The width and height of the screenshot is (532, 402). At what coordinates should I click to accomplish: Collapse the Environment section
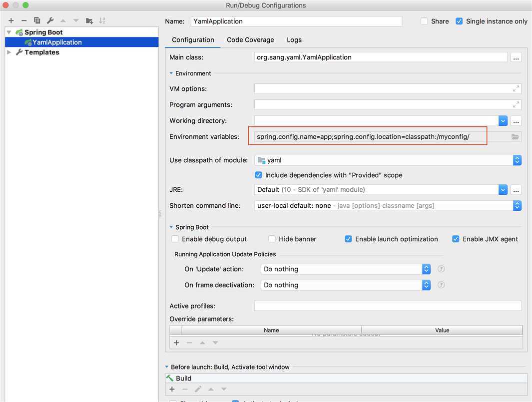(171, 73)
